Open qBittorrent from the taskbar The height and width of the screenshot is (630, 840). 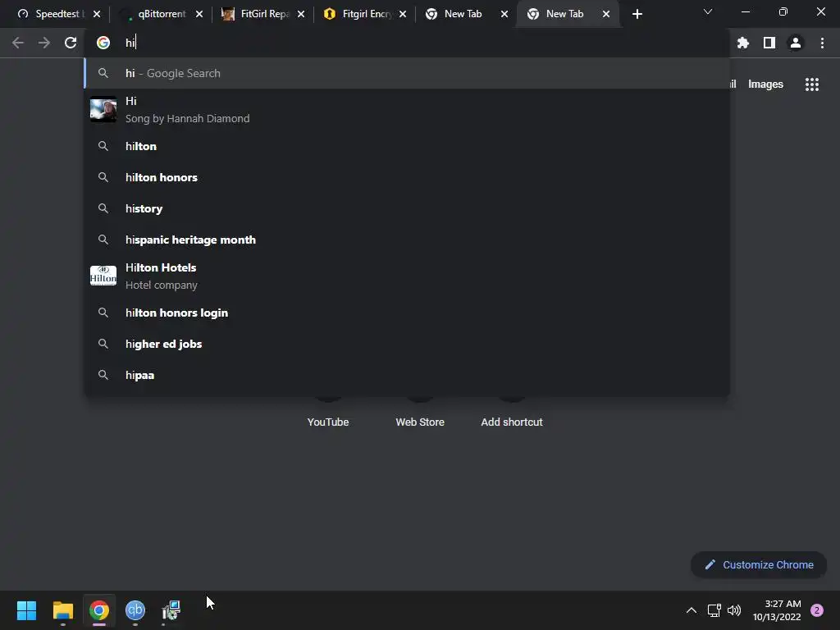(x=135, y=610)
